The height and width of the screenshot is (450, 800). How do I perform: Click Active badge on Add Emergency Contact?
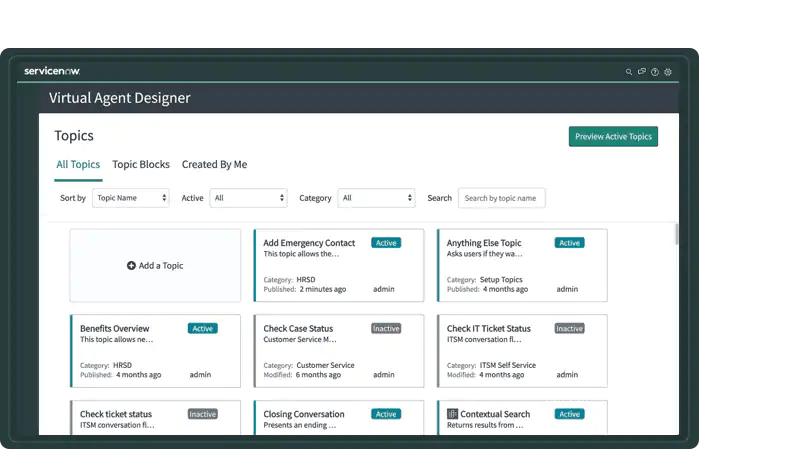coord(386,243)
